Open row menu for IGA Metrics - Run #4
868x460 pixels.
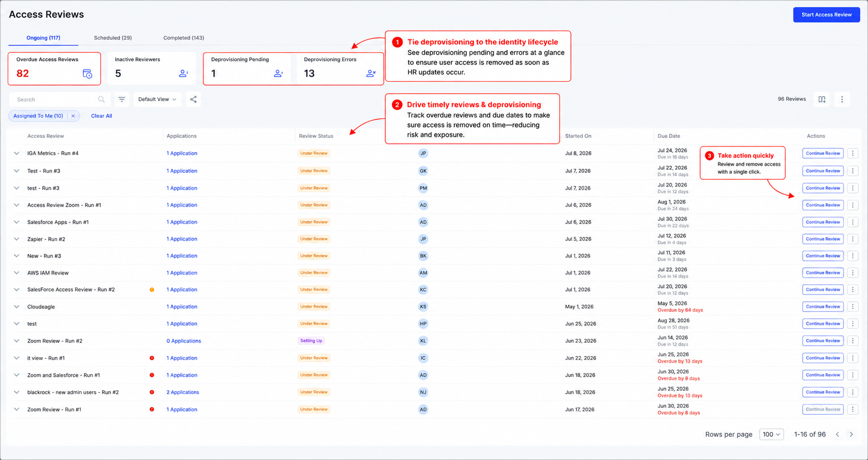(852, 153)
